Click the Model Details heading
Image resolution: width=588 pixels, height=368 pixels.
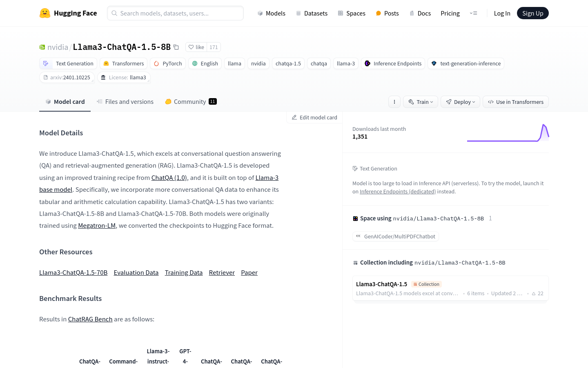[61, 133]
